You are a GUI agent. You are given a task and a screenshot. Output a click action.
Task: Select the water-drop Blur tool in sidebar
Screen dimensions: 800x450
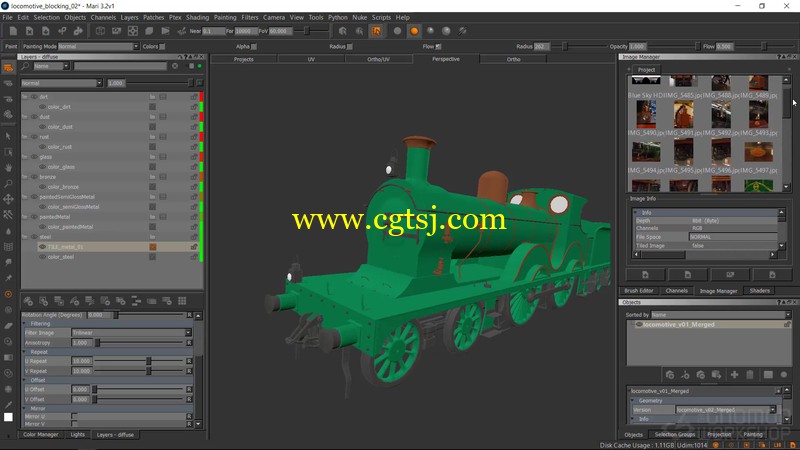[x=8, y=231]
